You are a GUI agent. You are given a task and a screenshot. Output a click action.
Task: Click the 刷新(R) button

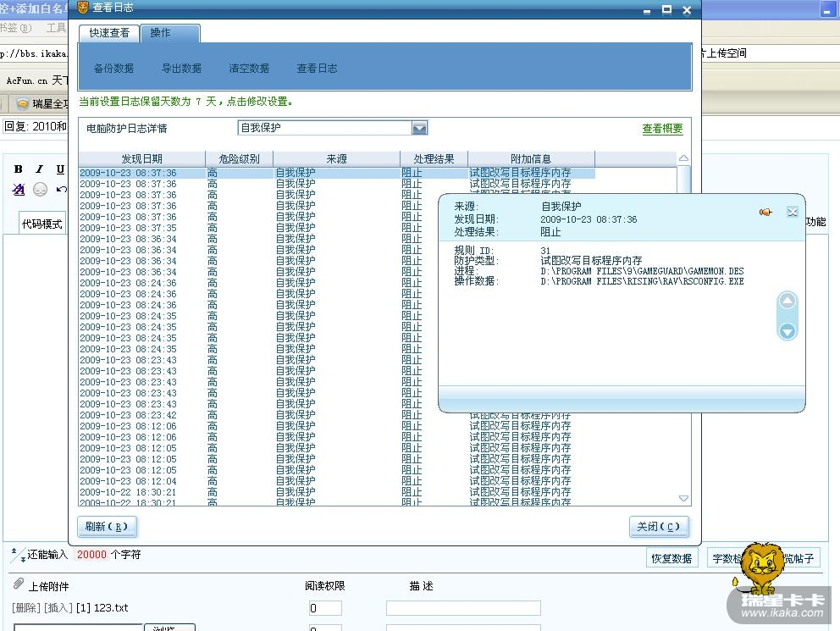click(107, 527)
